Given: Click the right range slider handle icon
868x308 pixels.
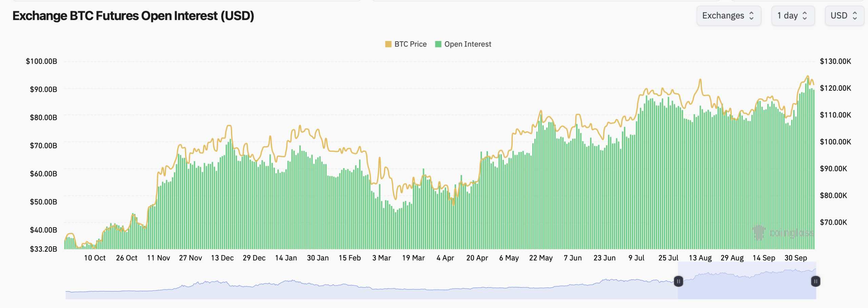Looking at the screenshot, I should tap(815, 281).
